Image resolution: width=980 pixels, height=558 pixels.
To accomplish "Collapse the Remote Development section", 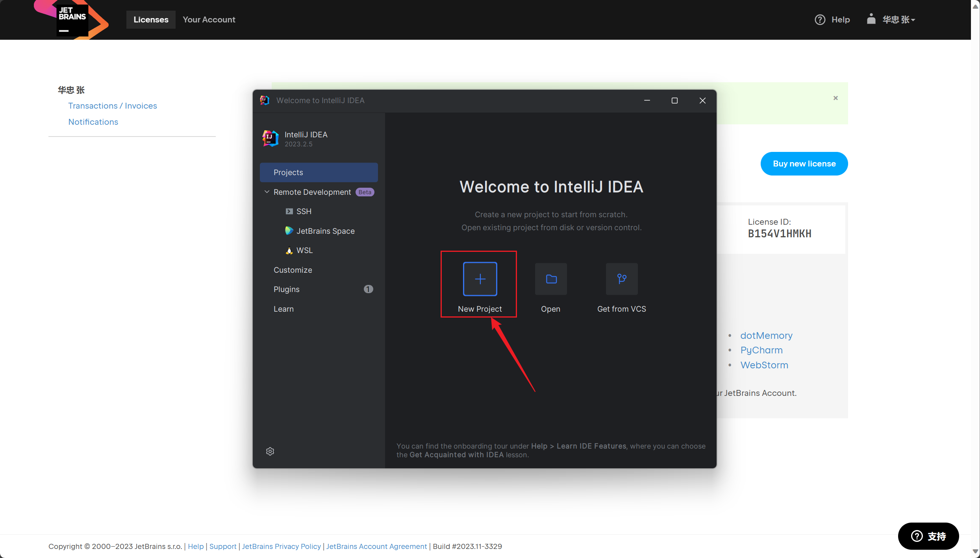I will coord(267,192).
